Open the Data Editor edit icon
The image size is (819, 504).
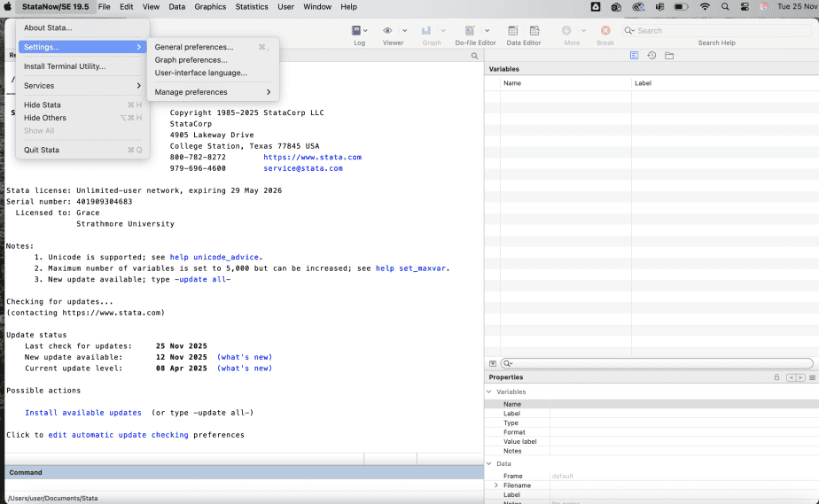tap(513, 31)
